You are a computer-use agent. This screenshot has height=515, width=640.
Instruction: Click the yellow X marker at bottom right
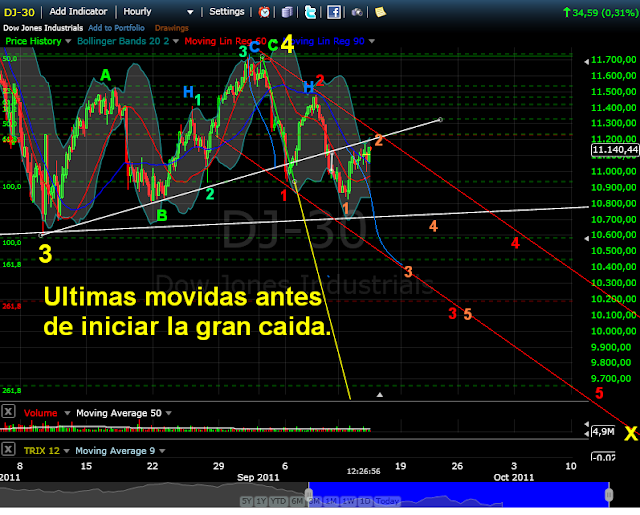[631, 433]
